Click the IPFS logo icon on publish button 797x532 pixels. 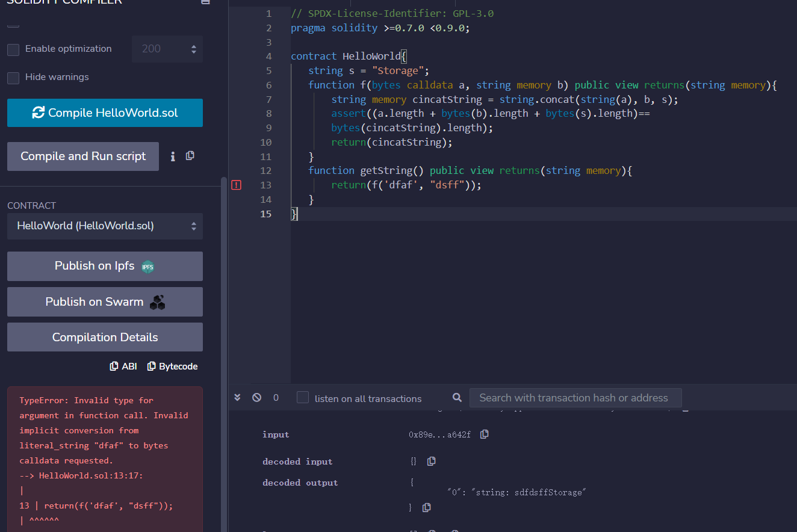[x=147, y=267]
